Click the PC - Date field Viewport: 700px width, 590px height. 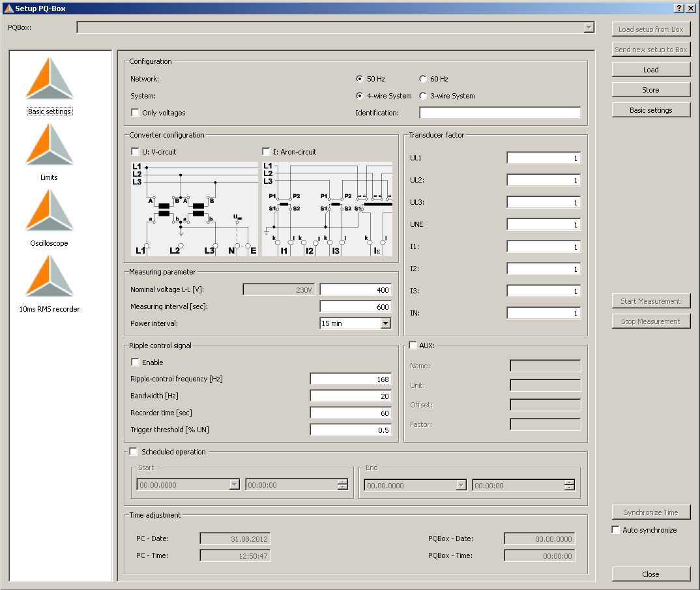tap(235, 538)
